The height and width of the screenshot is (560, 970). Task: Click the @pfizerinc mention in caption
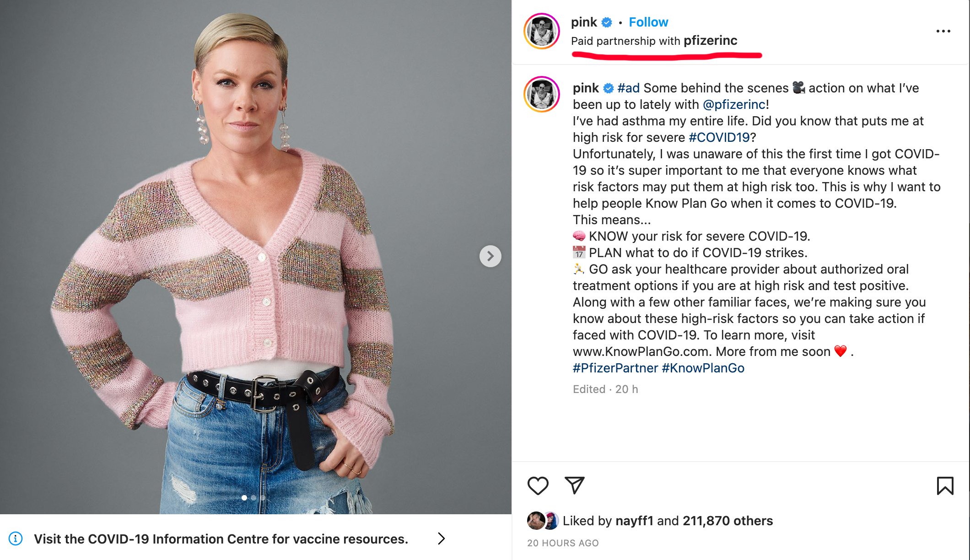[x=734, y=104]
